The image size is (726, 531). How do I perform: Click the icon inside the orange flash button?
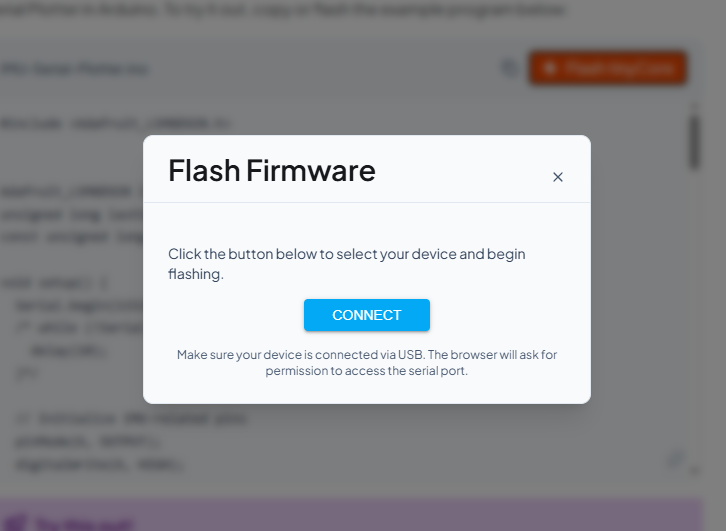coord(549,68)
